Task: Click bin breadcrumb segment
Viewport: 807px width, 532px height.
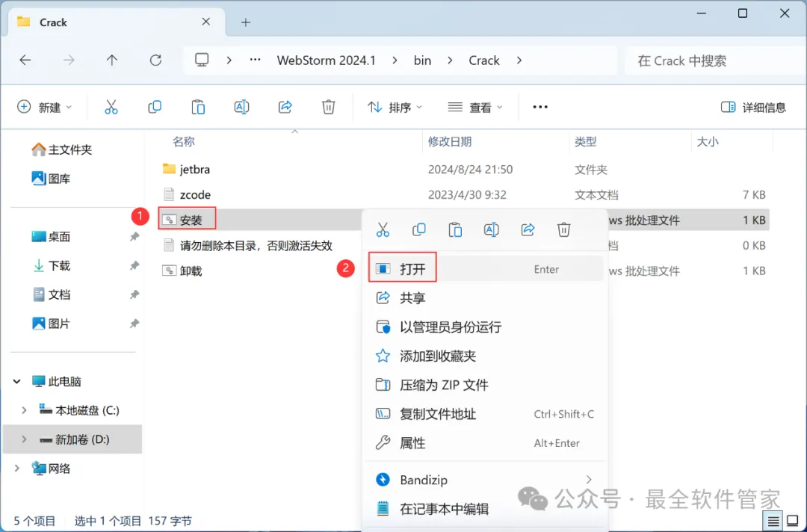Action: (422, 61)
